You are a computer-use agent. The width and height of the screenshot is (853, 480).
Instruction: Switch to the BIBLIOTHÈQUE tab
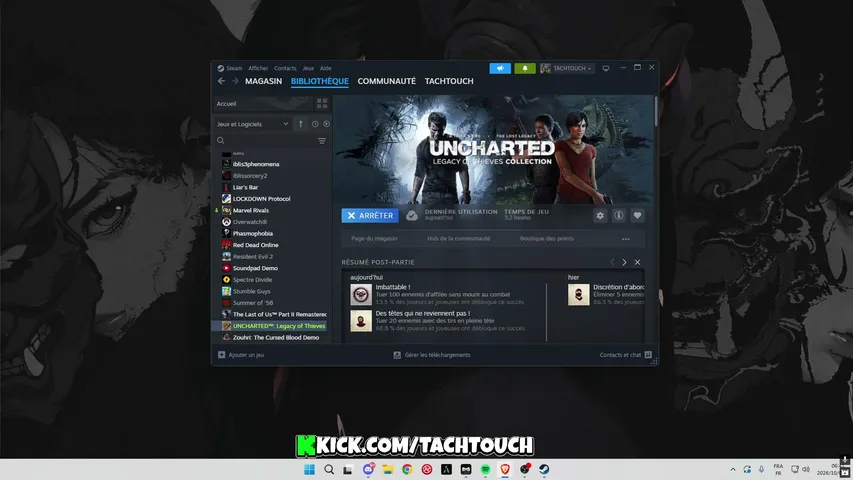(320, 81)
